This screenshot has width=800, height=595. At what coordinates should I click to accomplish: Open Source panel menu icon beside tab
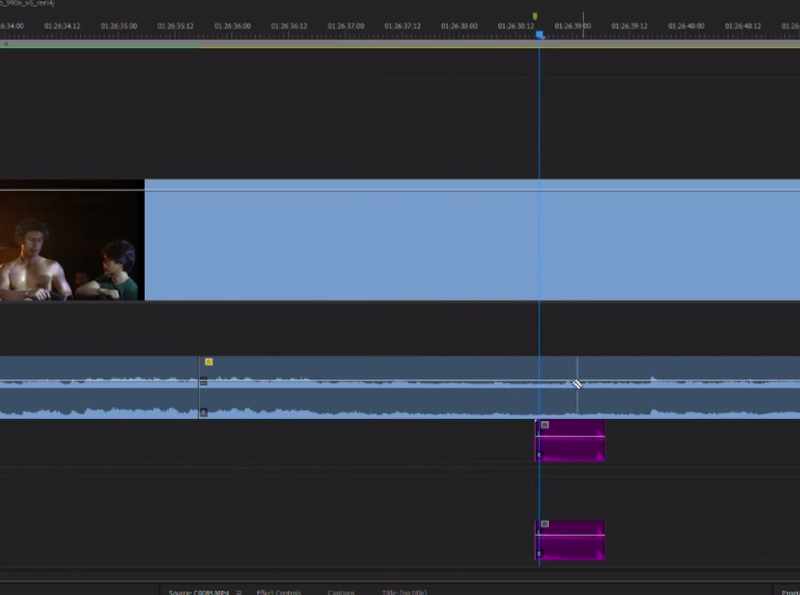tap(239, 592)
